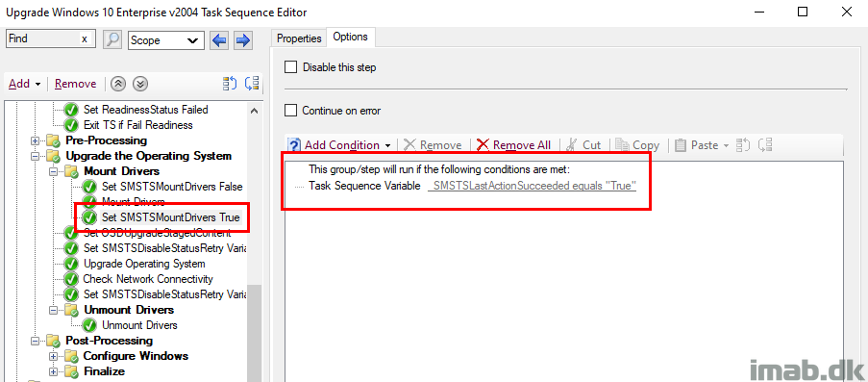Open the Scope dropdown
The image size is (868, 382).
[166, 39]
